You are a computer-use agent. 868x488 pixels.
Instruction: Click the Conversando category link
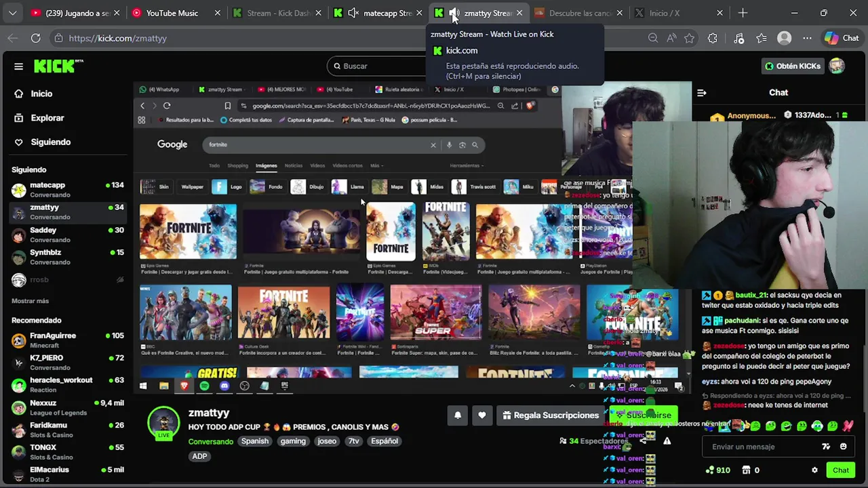pyautogui.click(x=210, y=442)
